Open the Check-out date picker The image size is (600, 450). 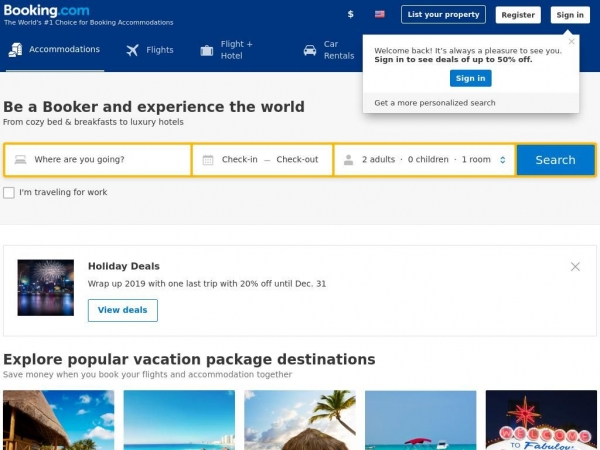pos(297,160)
